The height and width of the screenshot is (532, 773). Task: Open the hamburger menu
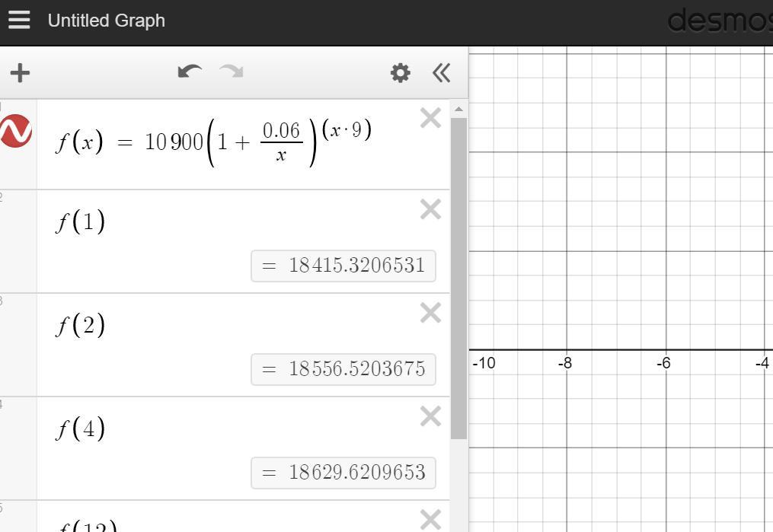[x=19, y=21]
